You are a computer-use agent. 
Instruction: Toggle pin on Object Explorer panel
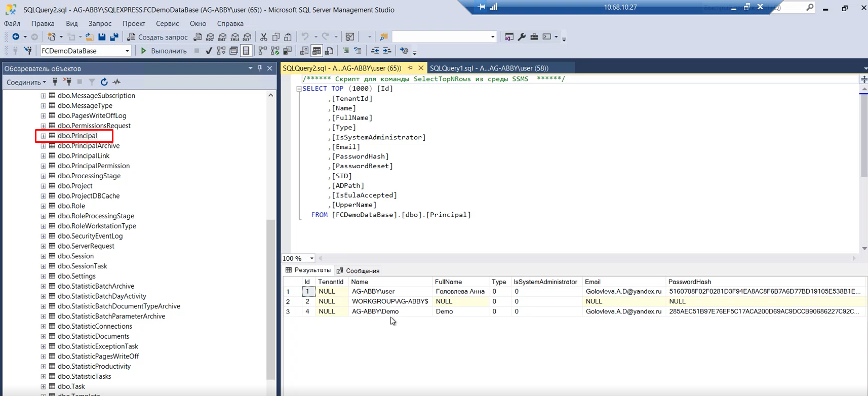[x=260, y=68]
